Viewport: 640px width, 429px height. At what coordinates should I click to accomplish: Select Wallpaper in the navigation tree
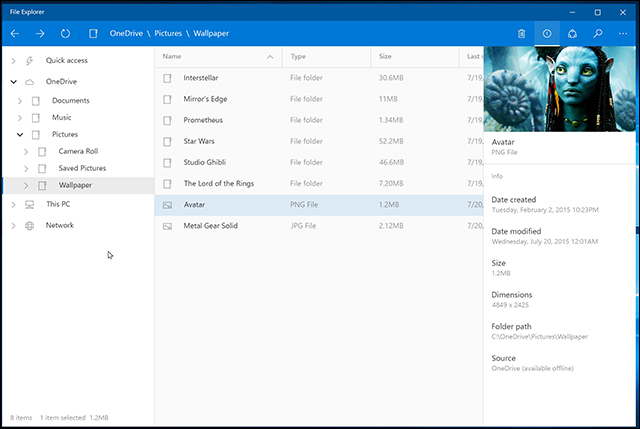click(78, 185)
